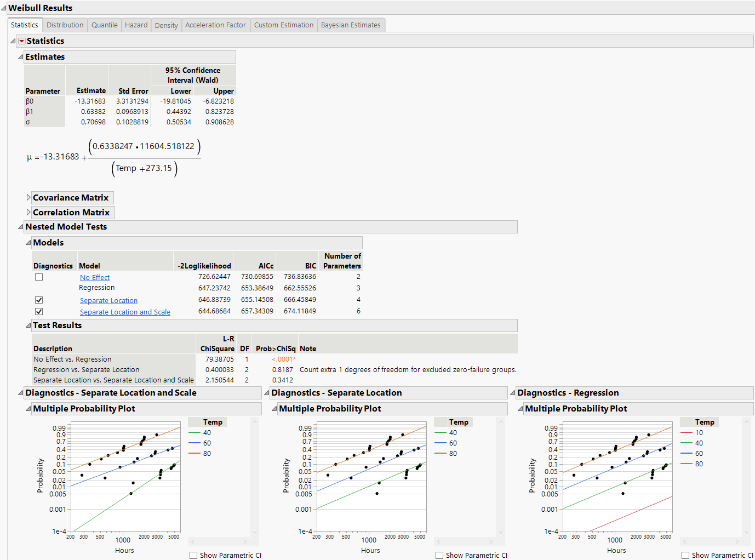Switch to the Distribution tab
The height and width of the screenshot is (560, 755).
click(x=65, y=25)
